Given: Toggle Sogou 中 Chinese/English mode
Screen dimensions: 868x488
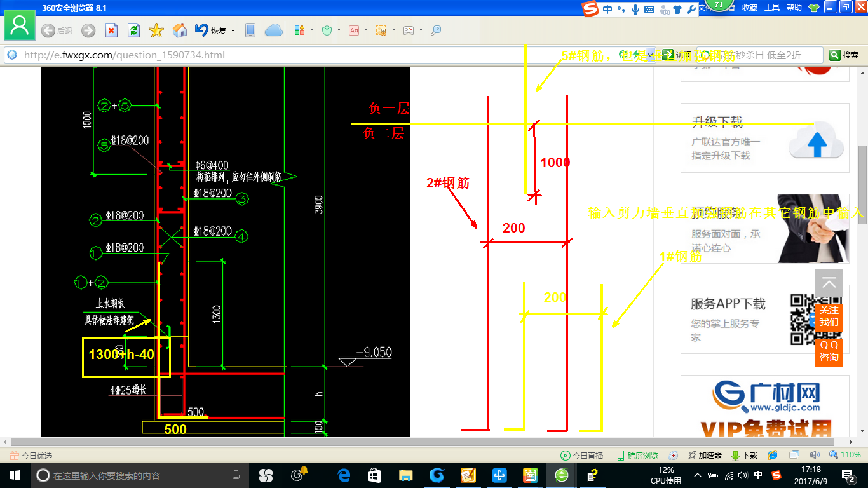Looking at the screenshot, I should point(608,10).
